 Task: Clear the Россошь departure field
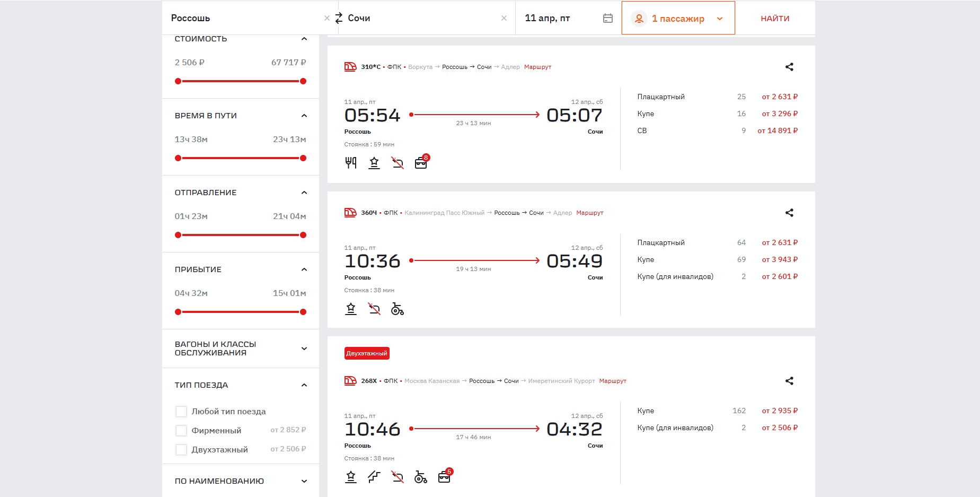(x=326, y=19)
